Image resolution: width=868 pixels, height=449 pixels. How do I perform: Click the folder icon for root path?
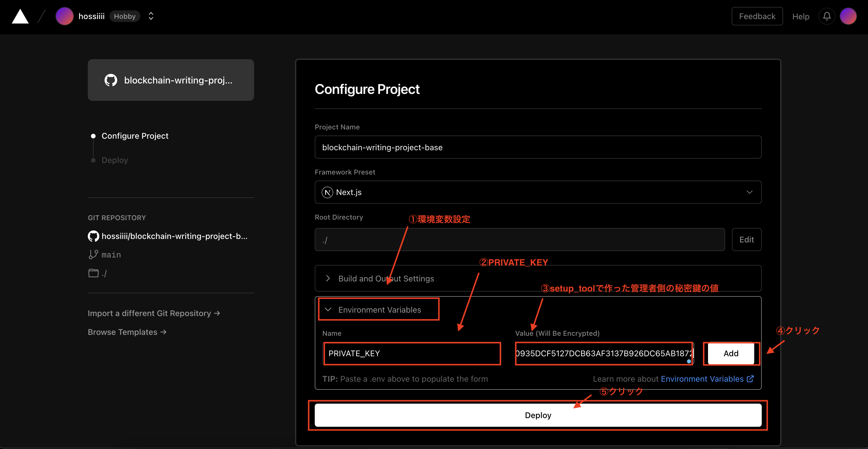(x=93, y=273)
